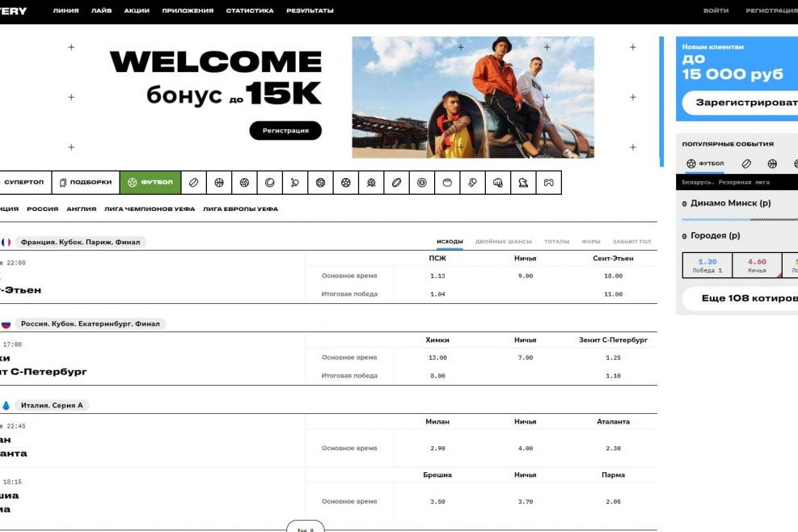Select the esports gamepad icon

point(548,182)
